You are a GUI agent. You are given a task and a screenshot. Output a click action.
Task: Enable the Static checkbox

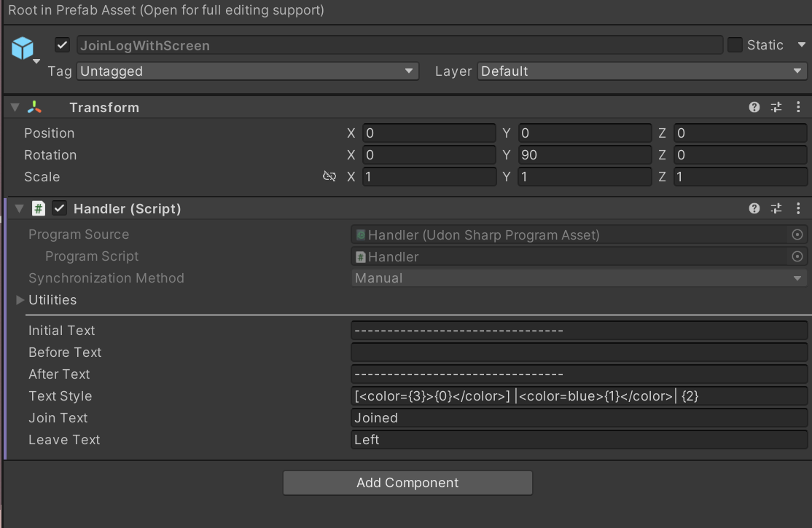point(735,45)
